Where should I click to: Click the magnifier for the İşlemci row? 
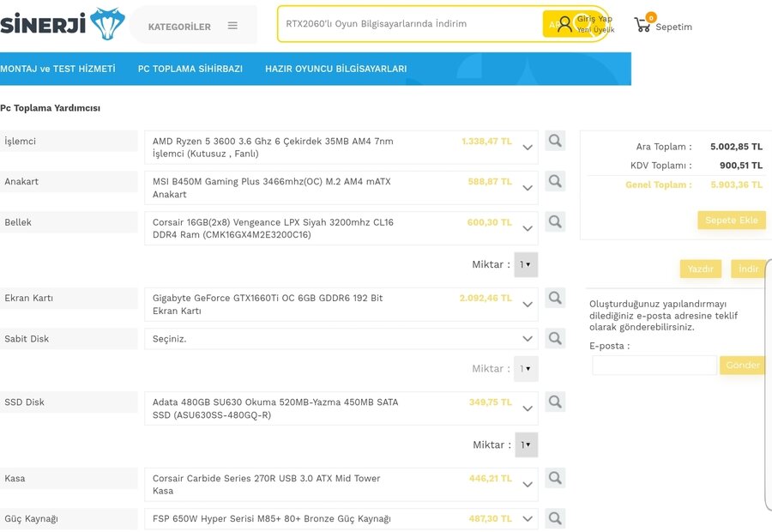click(555, 141)
